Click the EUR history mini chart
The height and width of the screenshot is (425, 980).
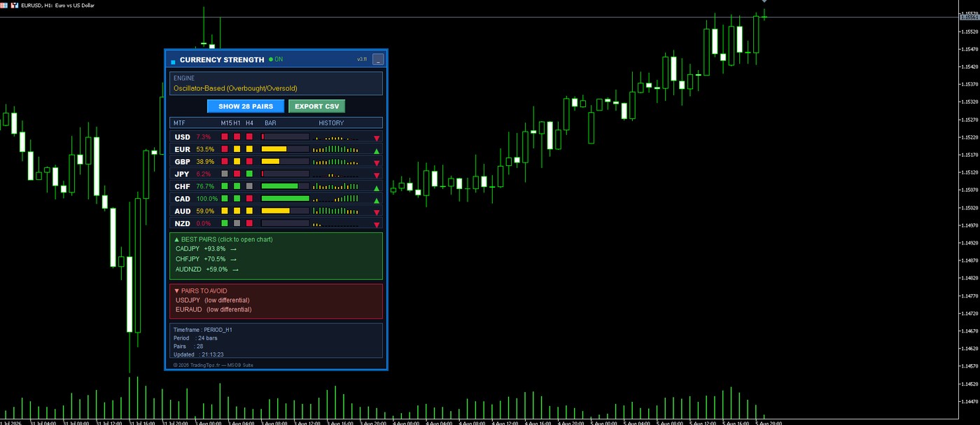click(336, 149)
